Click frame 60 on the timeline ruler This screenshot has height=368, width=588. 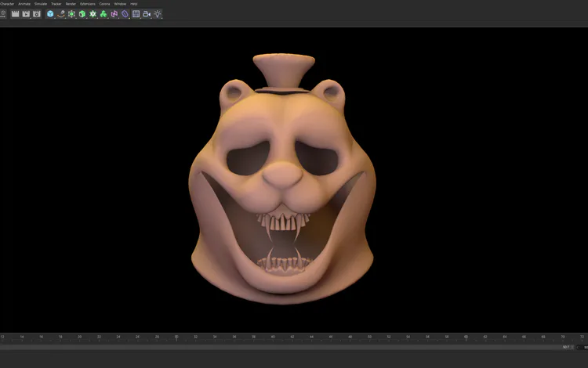[466, 337]
